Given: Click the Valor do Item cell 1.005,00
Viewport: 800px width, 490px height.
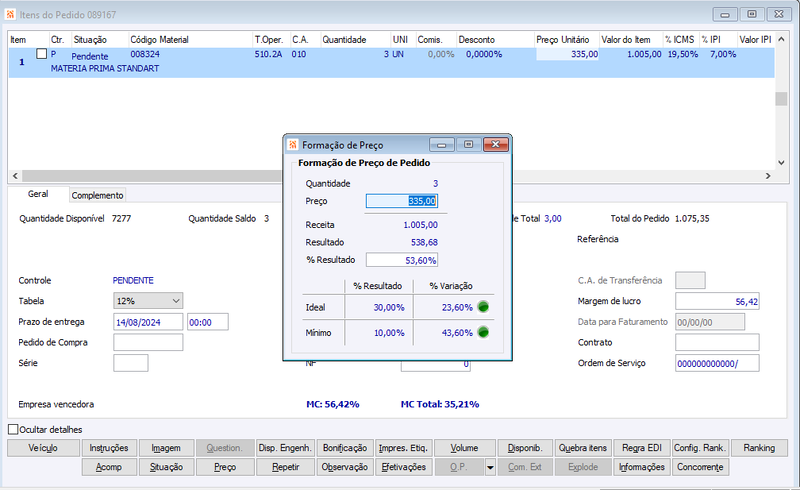Looking at the screenshot, I should tap(644, 54).
